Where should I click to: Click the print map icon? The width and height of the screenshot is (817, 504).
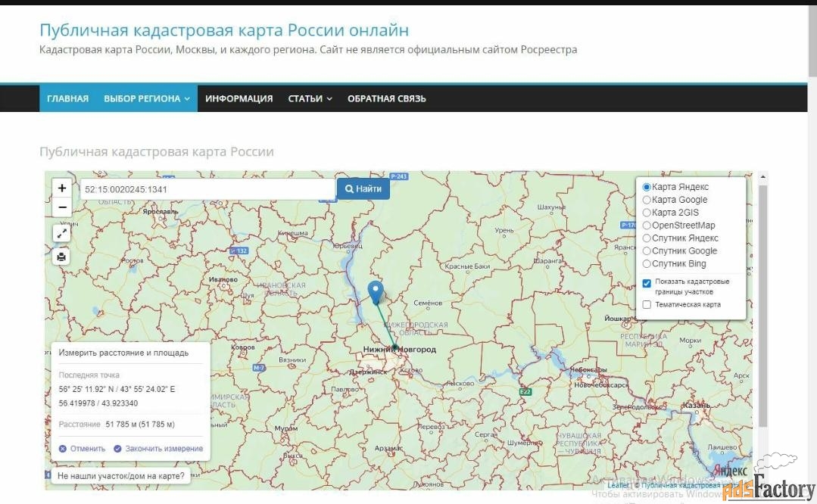point(62,257)
